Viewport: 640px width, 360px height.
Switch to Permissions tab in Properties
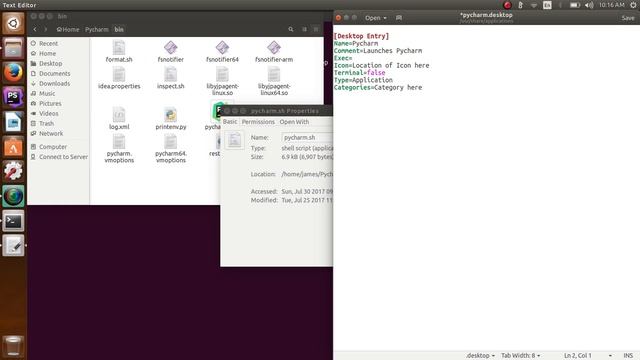pos(258,122)
